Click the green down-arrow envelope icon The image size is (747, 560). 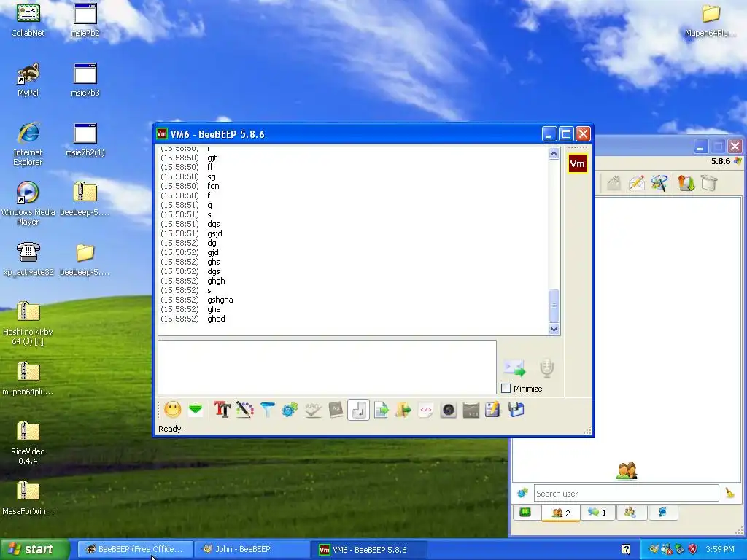[x=196, y=410]
